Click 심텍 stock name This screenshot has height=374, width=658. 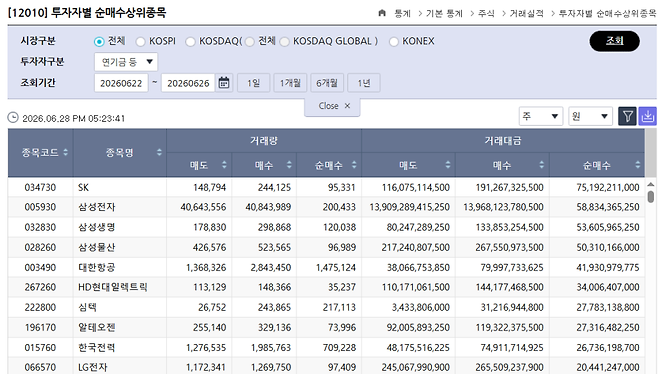87,307
